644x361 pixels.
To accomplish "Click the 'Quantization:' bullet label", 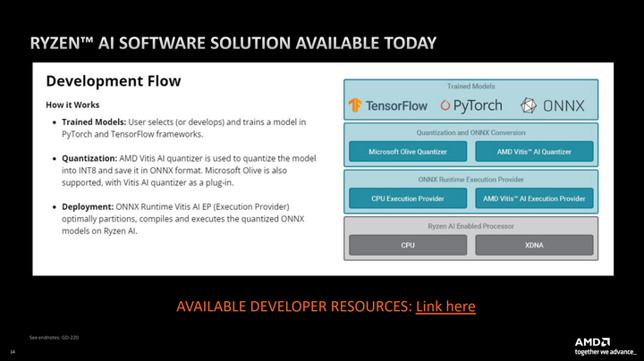I will tap(89, 158).
